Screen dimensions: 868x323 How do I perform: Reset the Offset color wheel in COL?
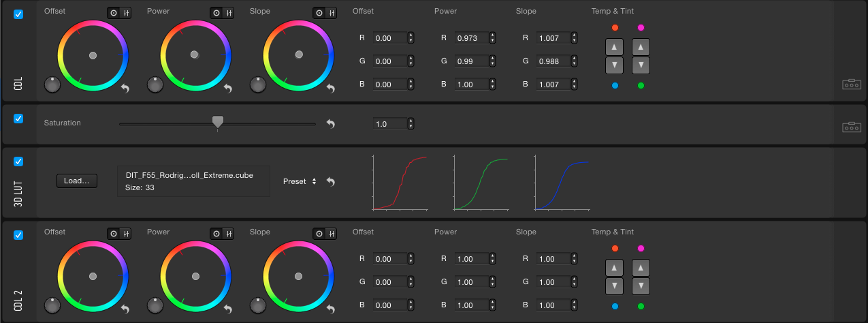point(125,89)
